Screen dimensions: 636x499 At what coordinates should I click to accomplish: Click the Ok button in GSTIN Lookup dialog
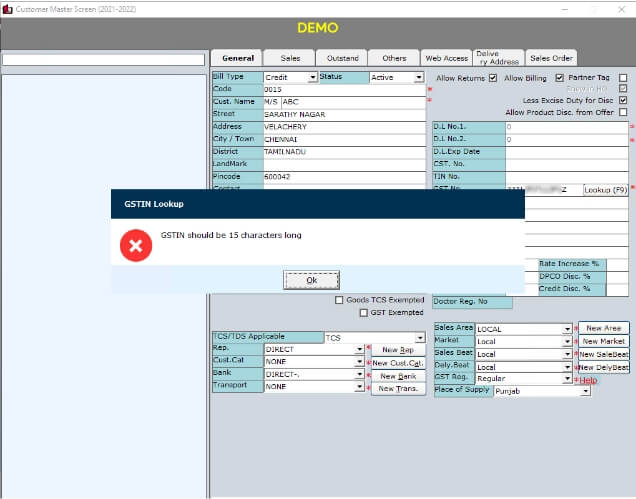311,280
